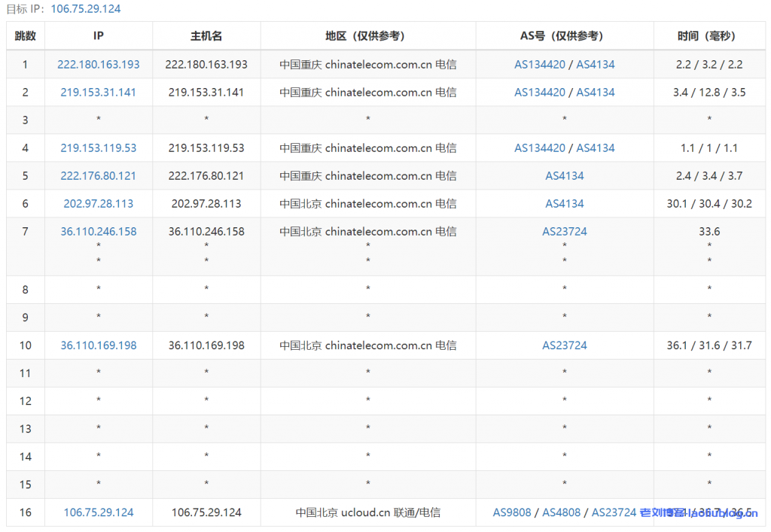The image size is (771, 532).
Task: Select AS4134 link in hop 5 row
Action: pyautogui.click(x=565, y=176)
